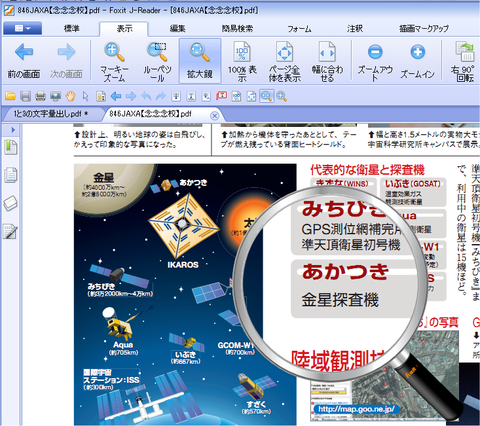Switch to the 描画マークアップ ribbon tab
The image size is (480, 426).
tap(424, 29)
